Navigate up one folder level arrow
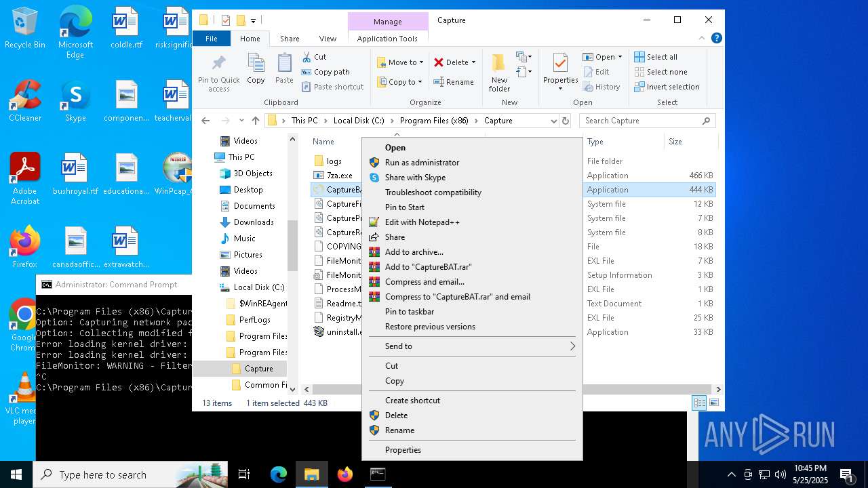 click(x=255, y=121)
